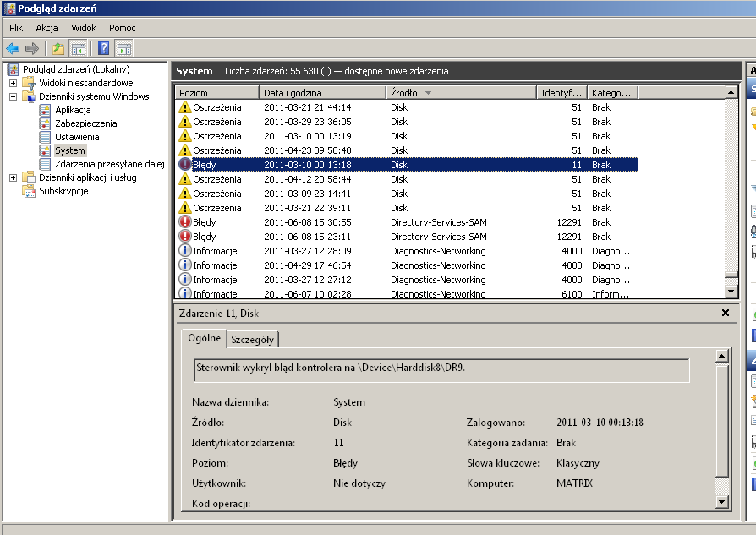Select warning event dated 2011-03-10 00:13:19
The width and height of the screenshot is (756, 535).
408,136
